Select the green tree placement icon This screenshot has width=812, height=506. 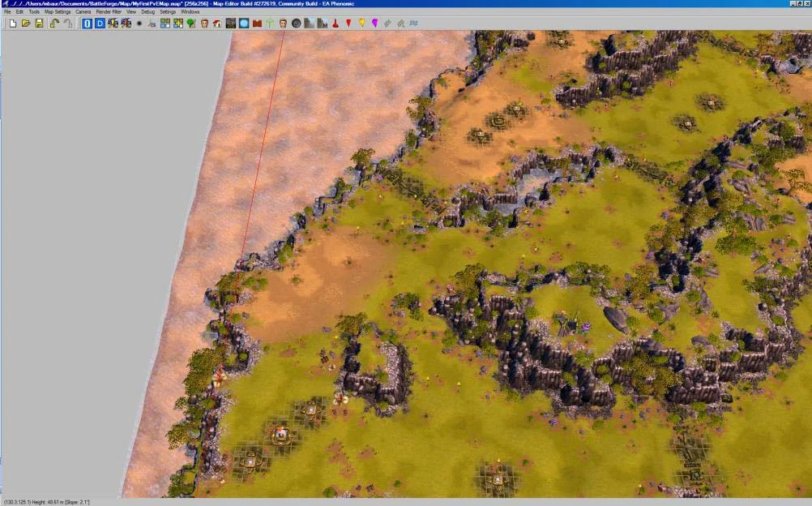[191, 24]
